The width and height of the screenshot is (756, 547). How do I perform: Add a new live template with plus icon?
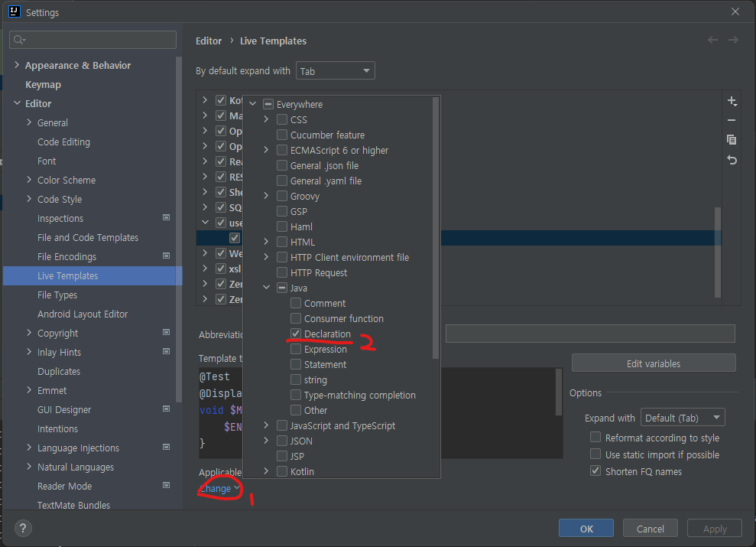click(732, 101)
